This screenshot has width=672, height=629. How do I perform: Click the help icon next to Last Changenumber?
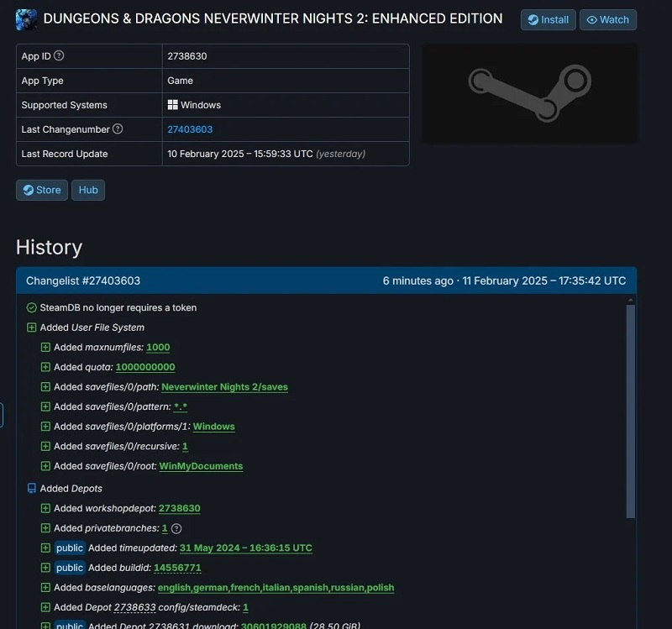point(118,129)
